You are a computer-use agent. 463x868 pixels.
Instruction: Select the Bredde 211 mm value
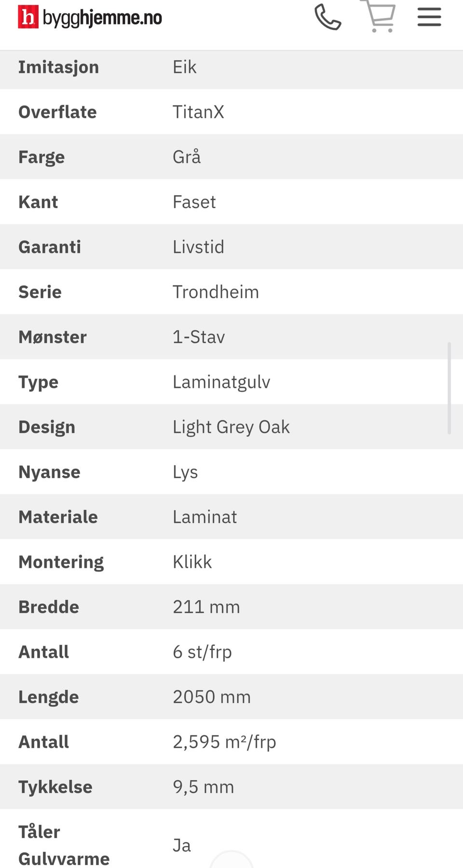[x=206, y=607]
